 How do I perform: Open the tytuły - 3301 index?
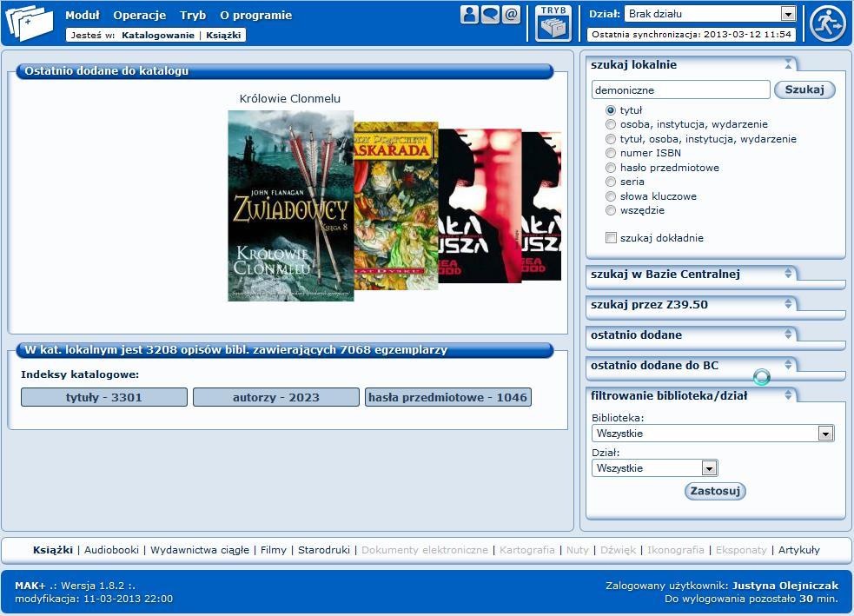[x=104, y=397]
